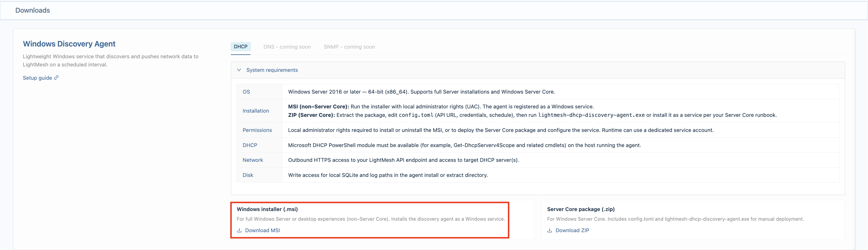Select the DNS - coming soon tab
The image size is (868, 250).
[x=287, y=47]
